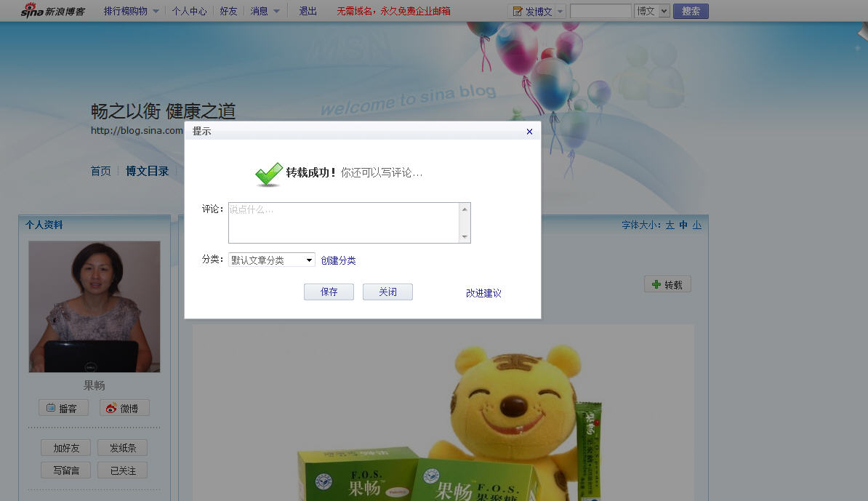Open the 好友 menu item

228,11
